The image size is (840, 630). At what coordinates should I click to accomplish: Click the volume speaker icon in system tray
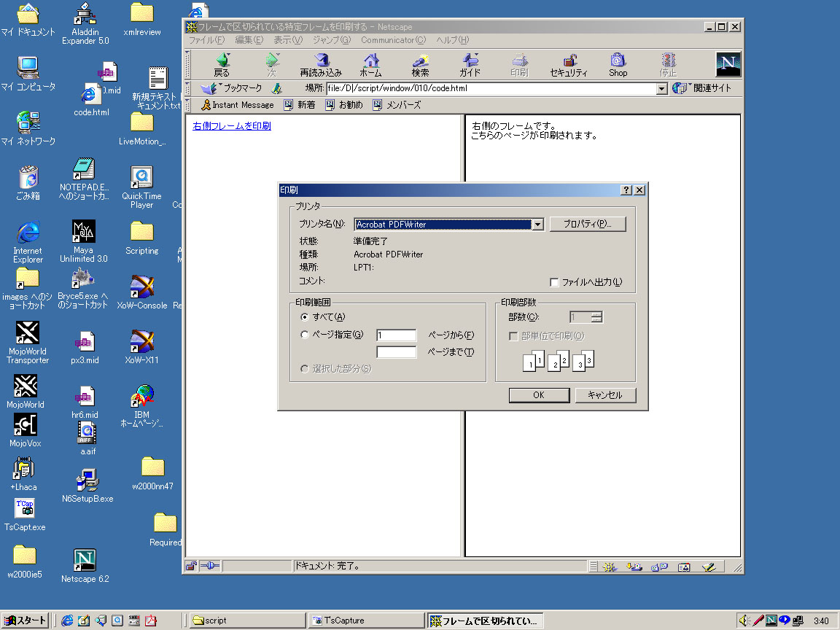click(744, 621)
